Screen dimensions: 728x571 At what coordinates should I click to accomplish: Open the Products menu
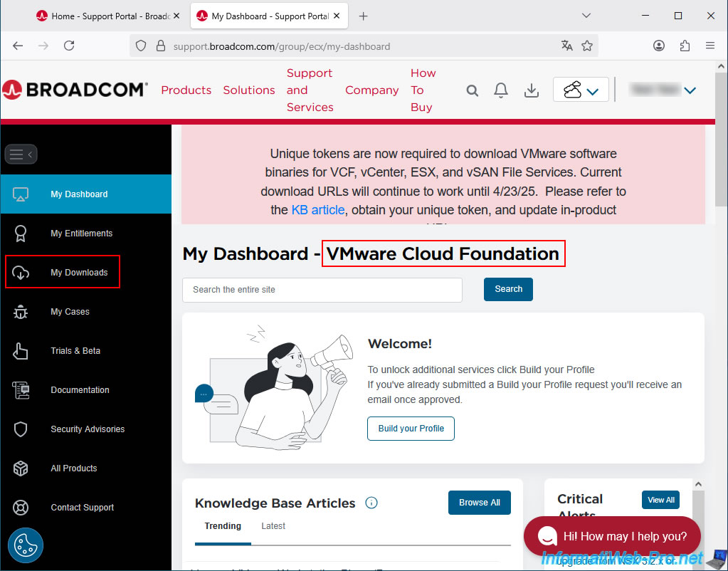point(186,90)
